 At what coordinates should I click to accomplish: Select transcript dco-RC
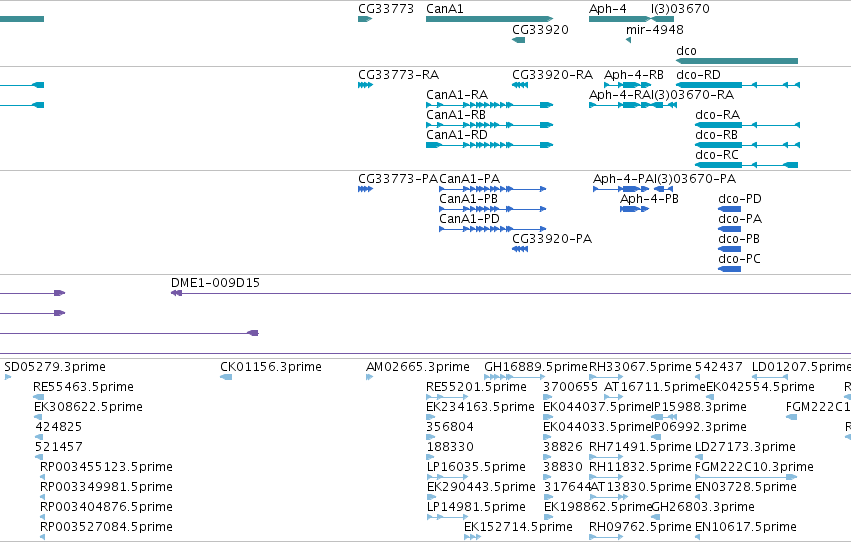tap(747, 165)
